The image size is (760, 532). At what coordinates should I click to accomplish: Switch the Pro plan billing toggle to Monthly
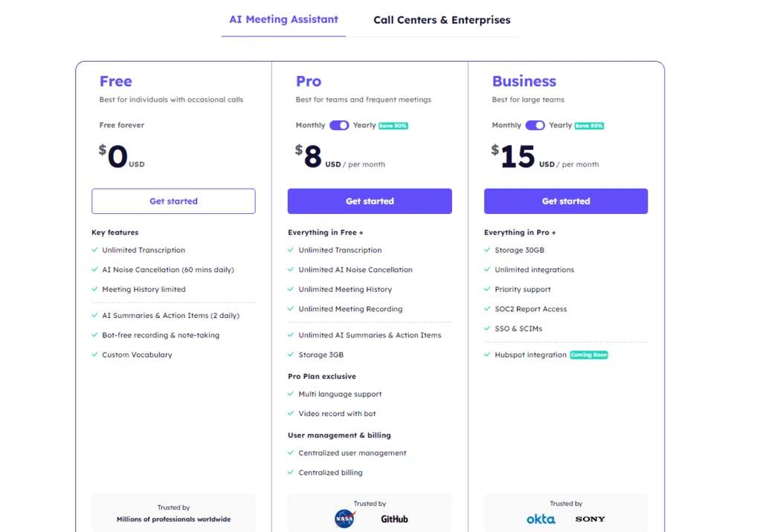coord(339,125)
